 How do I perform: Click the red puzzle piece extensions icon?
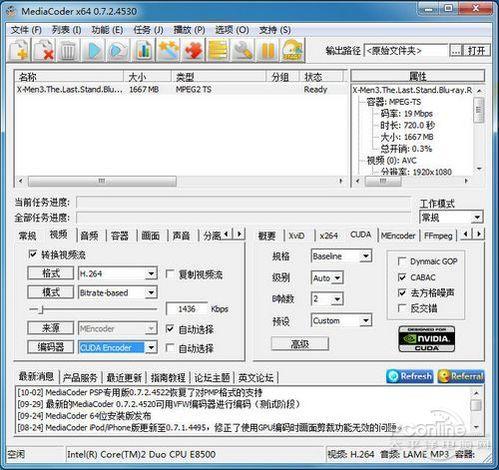(193, 50)
